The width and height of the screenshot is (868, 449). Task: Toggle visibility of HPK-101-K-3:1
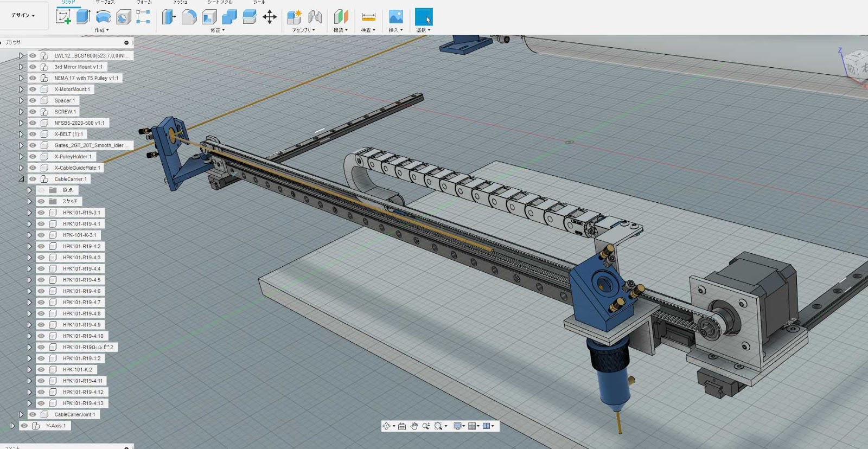coord(41,235)
